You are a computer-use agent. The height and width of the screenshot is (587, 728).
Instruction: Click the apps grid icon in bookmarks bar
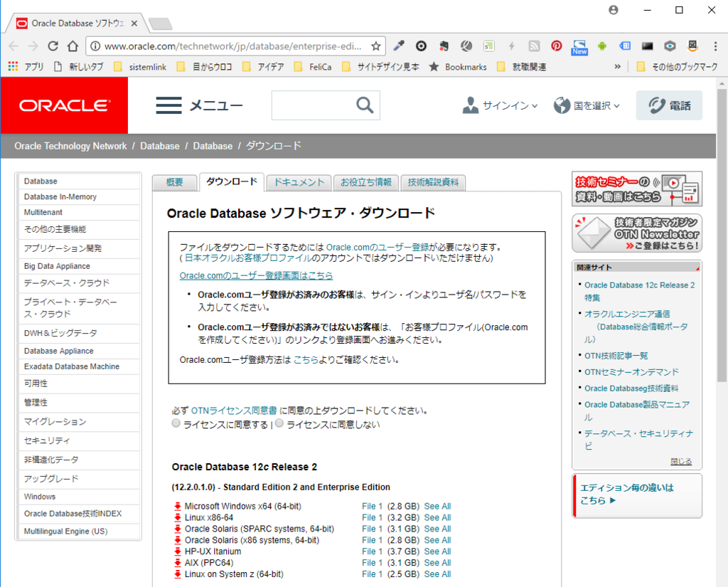(13, 66)
